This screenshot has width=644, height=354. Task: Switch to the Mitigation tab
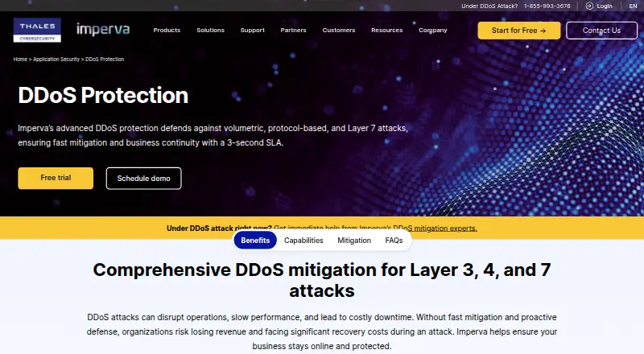354,241
